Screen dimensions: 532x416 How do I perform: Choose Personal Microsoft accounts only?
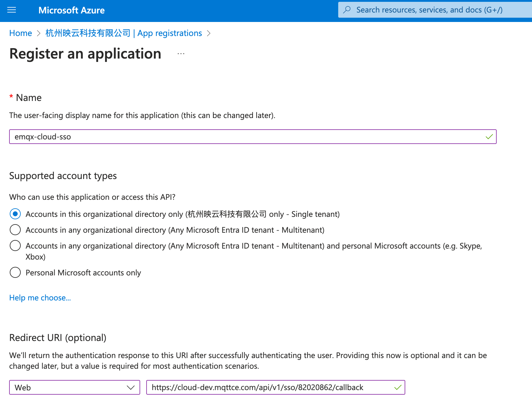(15, 272)
